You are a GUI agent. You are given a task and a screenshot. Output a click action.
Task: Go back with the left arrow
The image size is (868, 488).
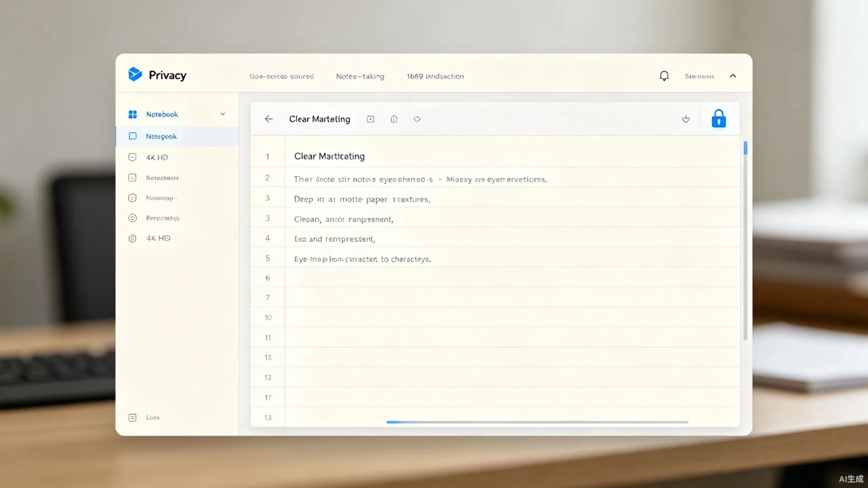(269, 119)
